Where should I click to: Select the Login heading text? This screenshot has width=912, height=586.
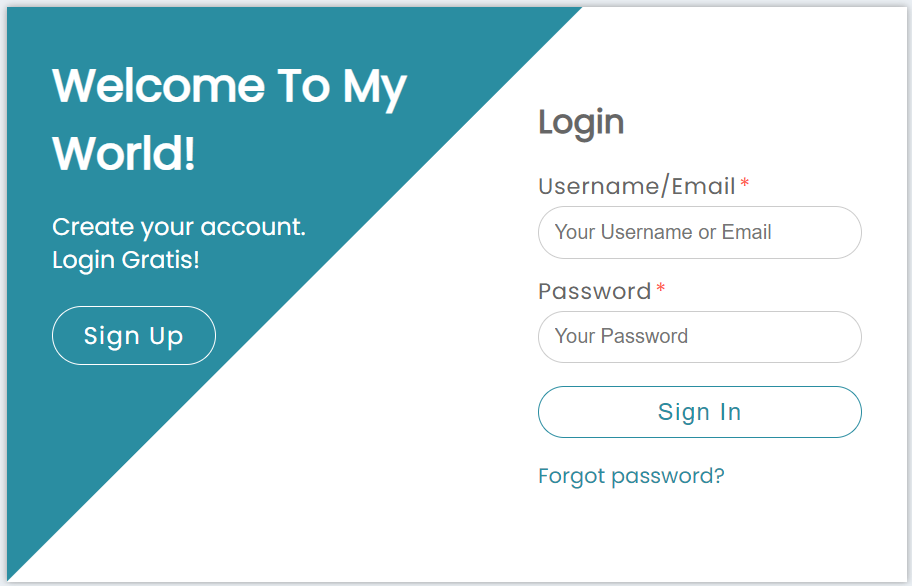point(580,121)
